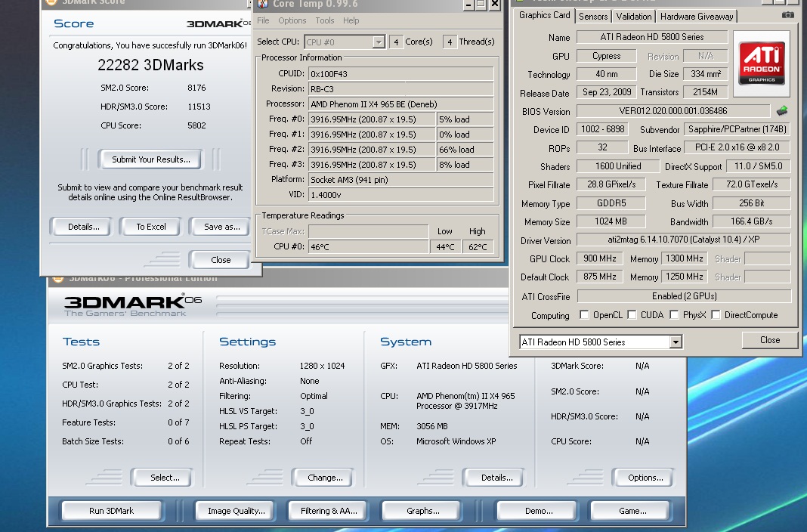Click the BIOS save chip icon in GPU-Z
This screenshot has height=532, width=807.
782,110
